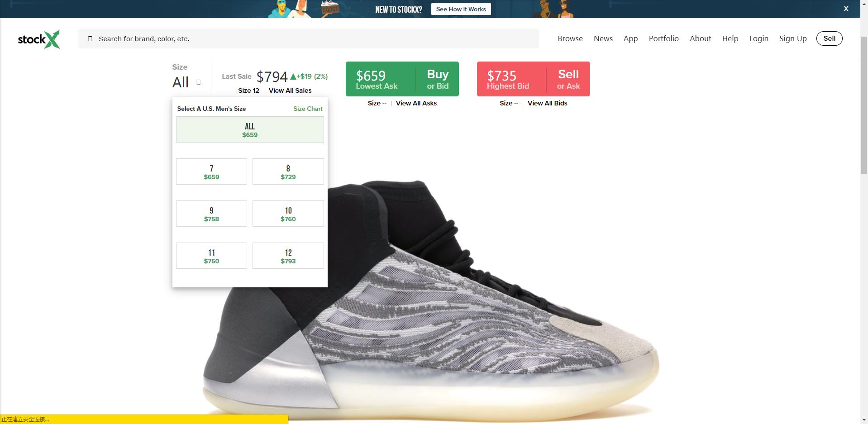This screenshot has height=424, width=868.
Task: Open the Size Chart link
Action: (308, 109)
